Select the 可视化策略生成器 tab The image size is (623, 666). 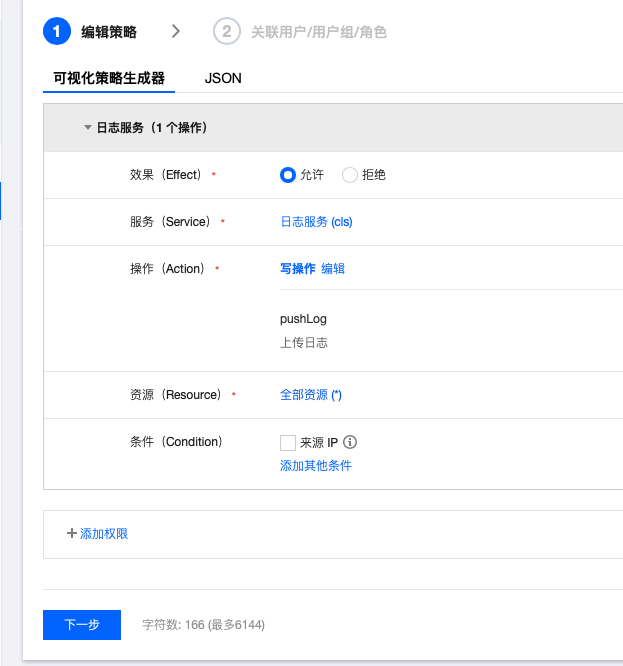(x=109, y=78)
